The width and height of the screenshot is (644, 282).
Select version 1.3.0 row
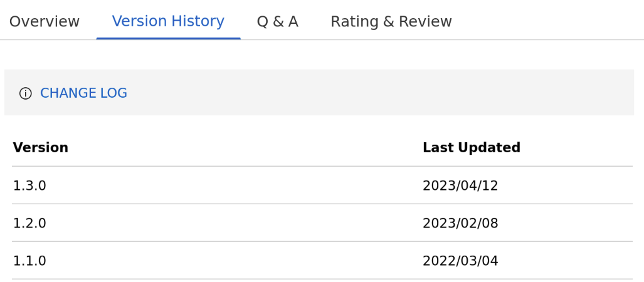29,186
